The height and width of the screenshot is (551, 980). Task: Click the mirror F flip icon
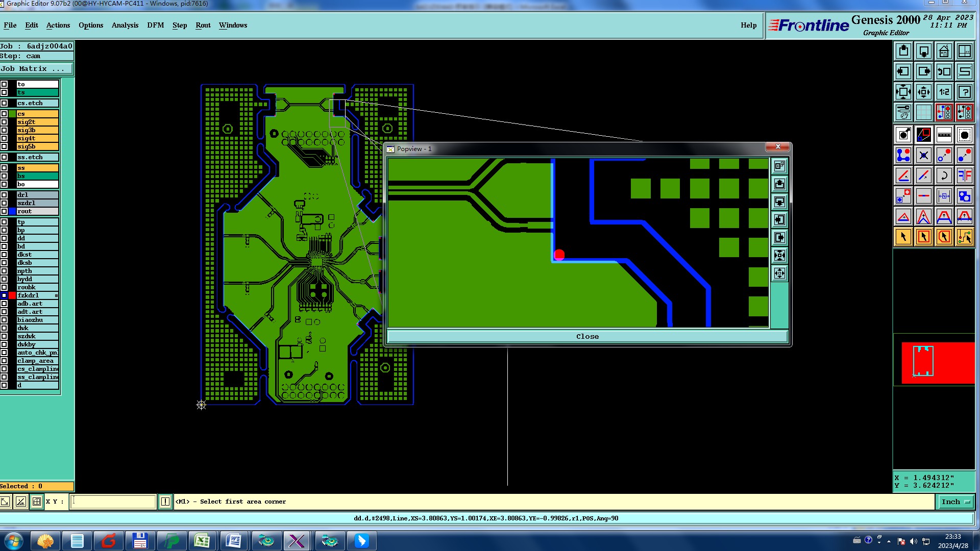964,176
